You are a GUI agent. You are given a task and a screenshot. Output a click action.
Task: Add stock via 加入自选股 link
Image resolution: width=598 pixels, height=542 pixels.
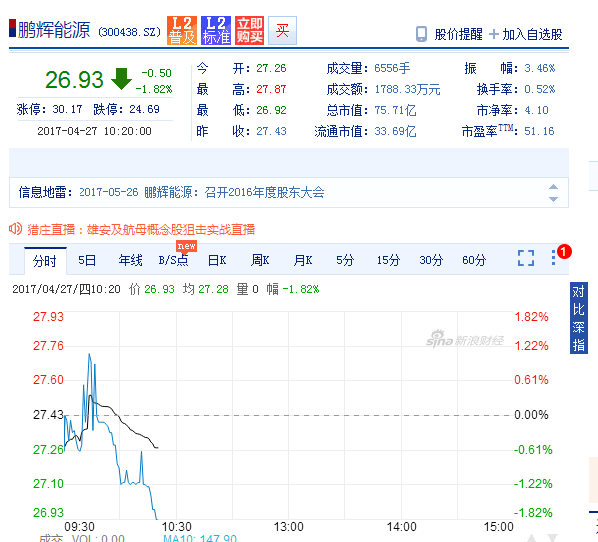(532, 34)
